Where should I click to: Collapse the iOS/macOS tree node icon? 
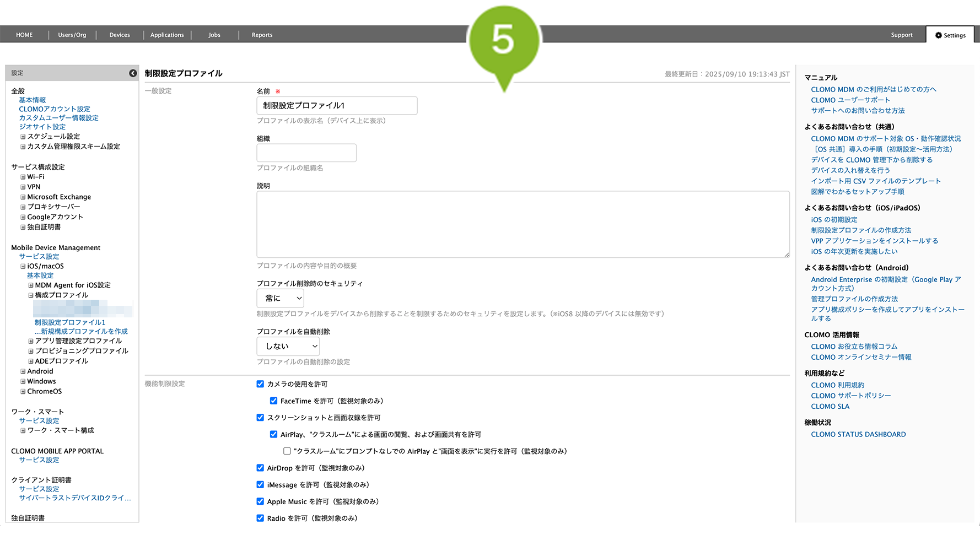point(23,267)
